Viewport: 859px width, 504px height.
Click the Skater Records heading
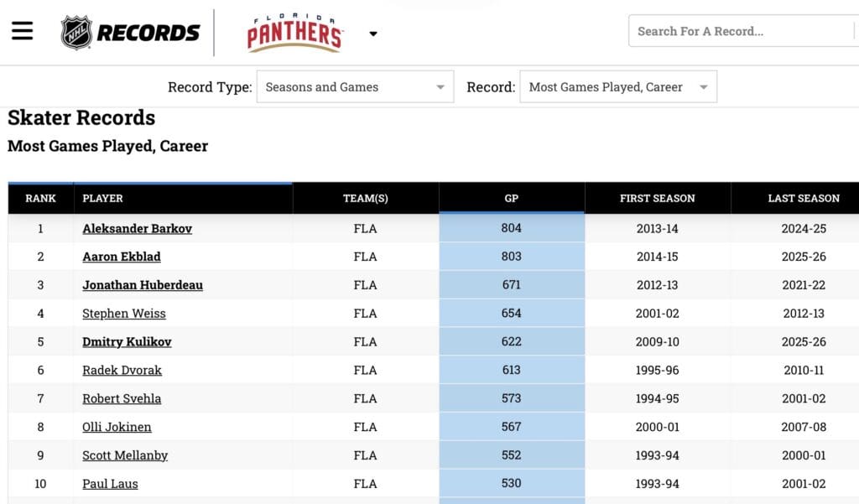pos(81,118)
